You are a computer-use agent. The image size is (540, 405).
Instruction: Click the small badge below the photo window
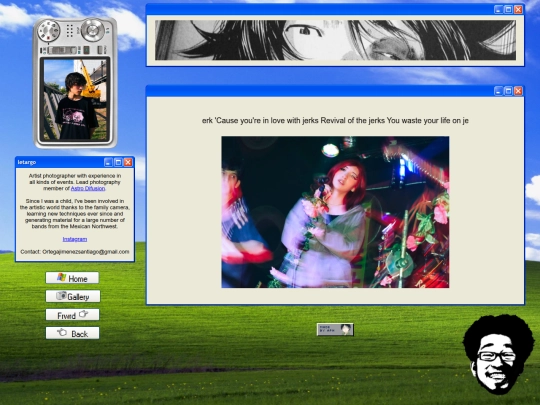pos(335,329)
